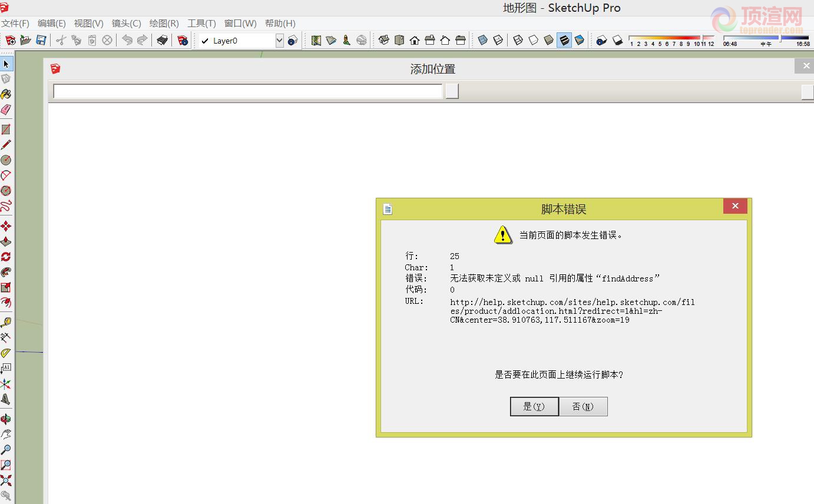This screenshot has height=504, width=814.
Task: Open the 绘图(R) menu
Action: (164, 23)
